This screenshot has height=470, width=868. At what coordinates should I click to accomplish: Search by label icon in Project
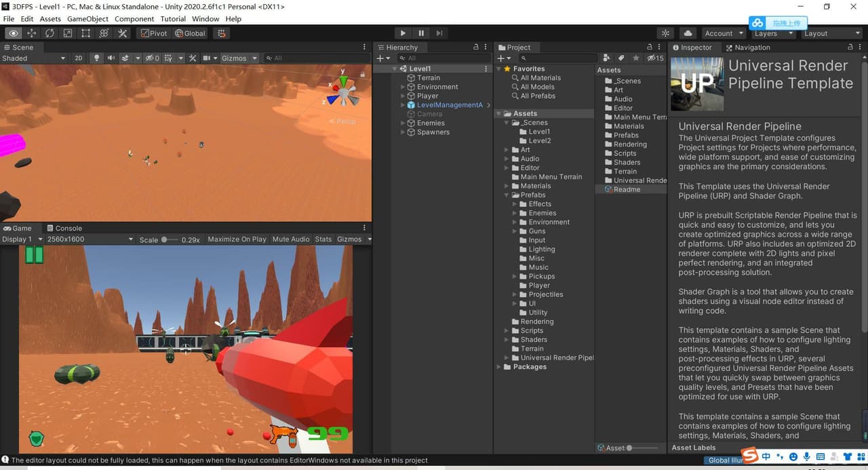tap(621, 58)
